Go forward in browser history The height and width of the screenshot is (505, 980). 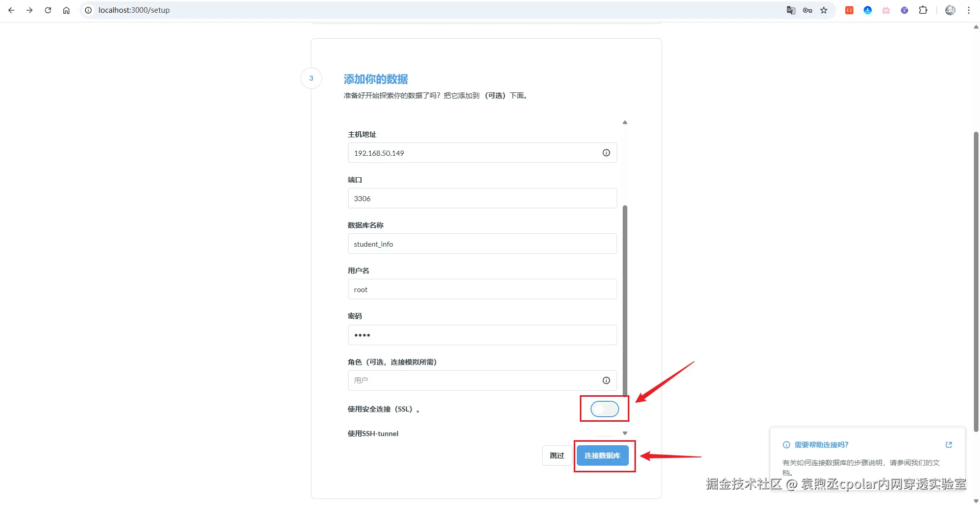pos(30,10)
